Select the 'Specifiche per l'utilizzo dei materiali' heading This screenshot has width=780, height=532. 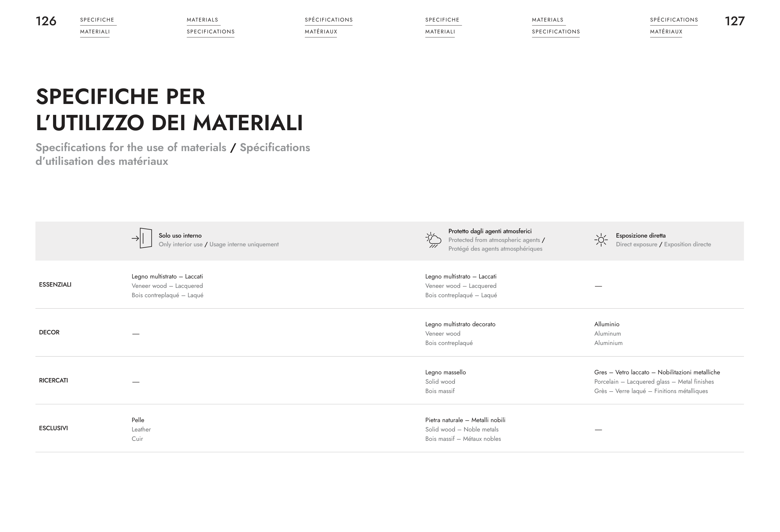tap(169, 109)
